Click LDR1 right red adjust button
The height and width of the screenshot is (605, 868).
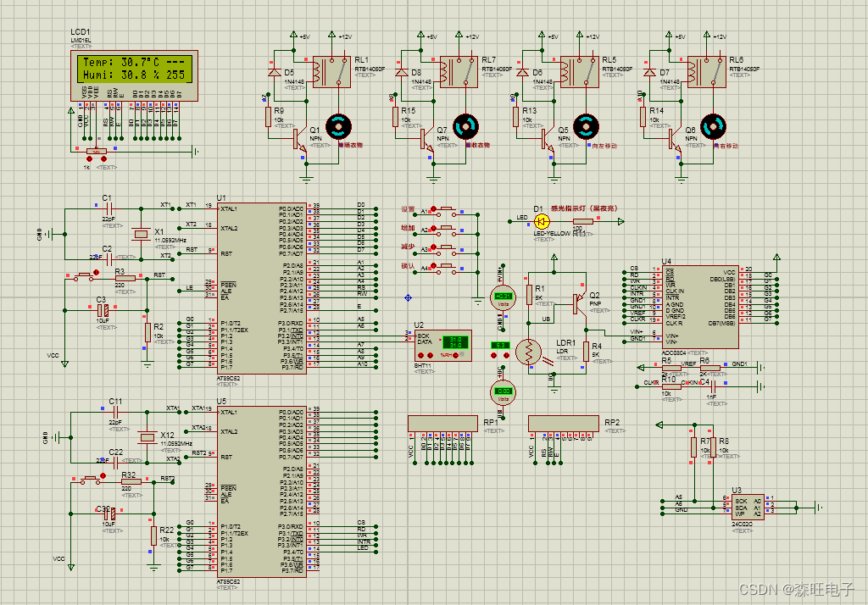[x=506, y=355]
